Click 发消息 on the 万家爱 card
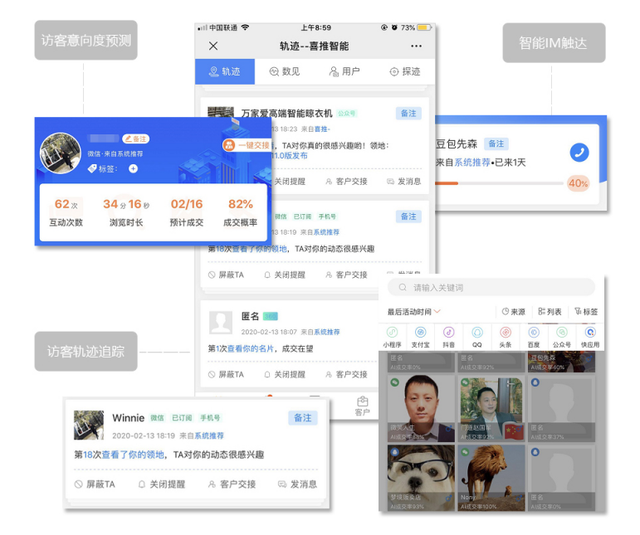The image size is (640, 535). pyautogui.click(x=404, y=181)
